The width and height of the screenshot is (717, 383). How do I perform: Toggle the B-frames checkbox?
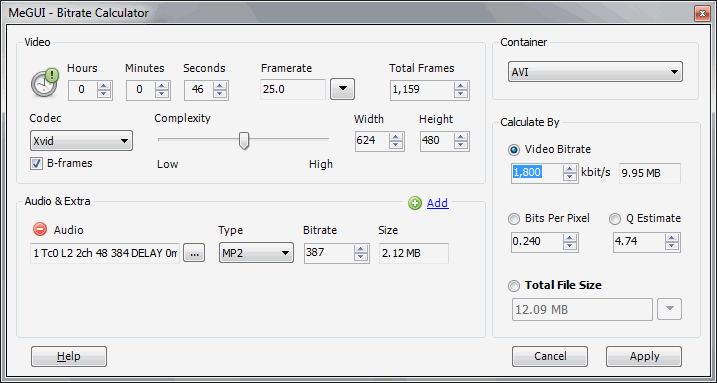(x=37, y=164)
